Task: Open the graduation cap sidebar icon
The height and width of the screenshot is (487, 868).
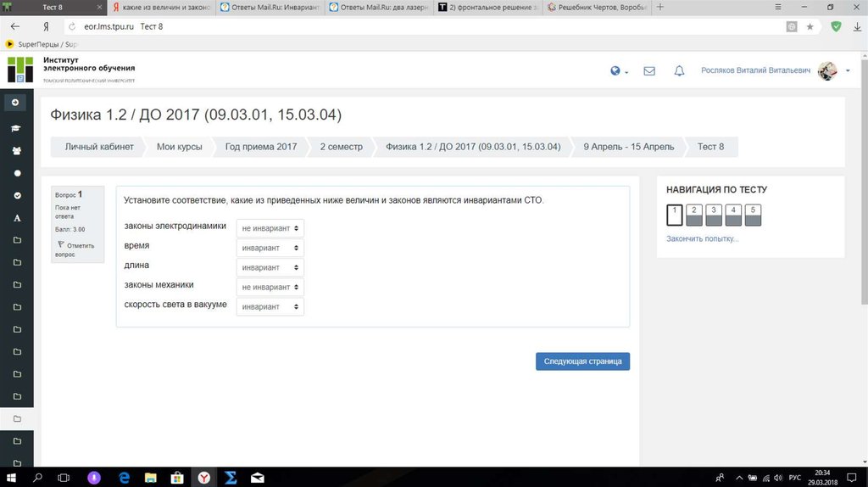Action: pyautogui.click(x=16, y=128)
